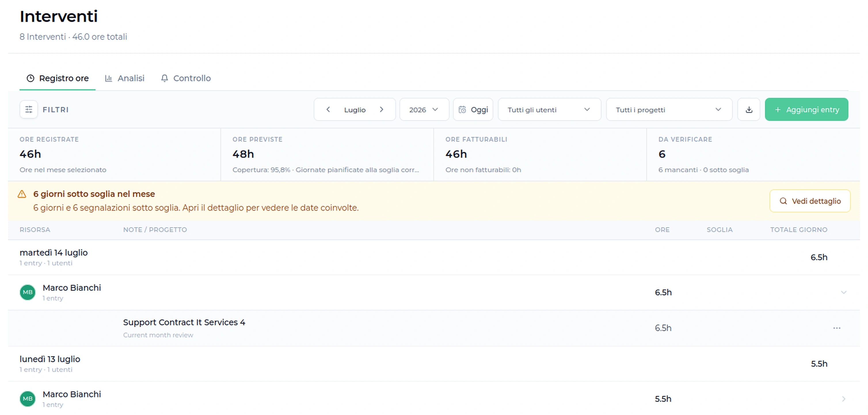Click the Da Verificare 6 card
Screen dimensions: 868x415
[x=753, y=155]
